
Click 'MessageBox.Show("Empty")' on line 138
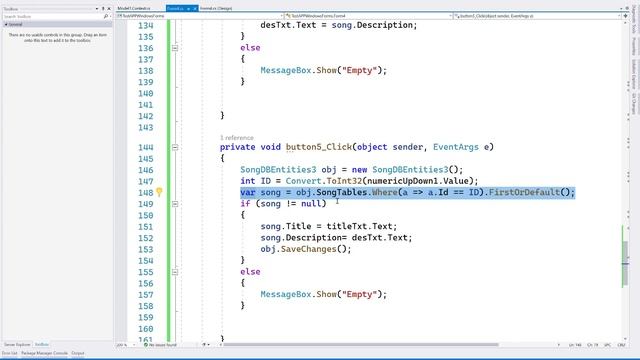pos(321,70)
